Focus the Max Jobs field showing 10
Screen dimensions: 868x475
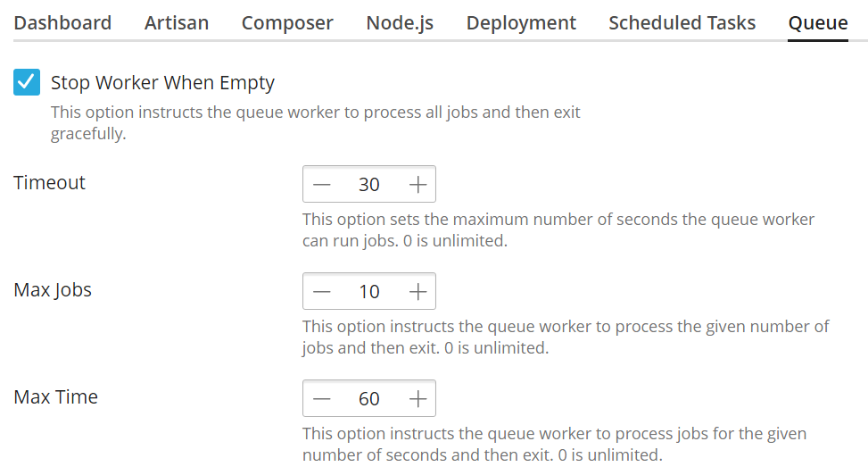click(x=369, y=292)
